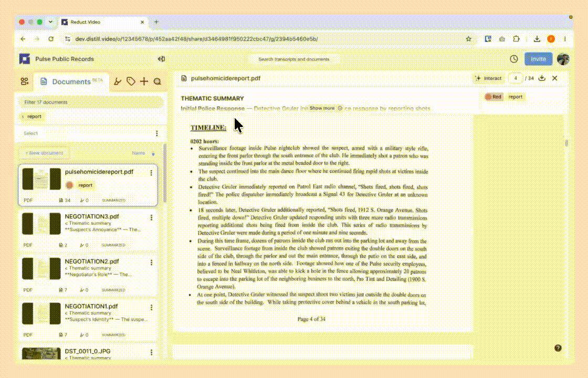588x378 pixels.
Task: Click the THEMATIC SUMMARY heading
Action: pyautogui.click(x=212, y=98)
